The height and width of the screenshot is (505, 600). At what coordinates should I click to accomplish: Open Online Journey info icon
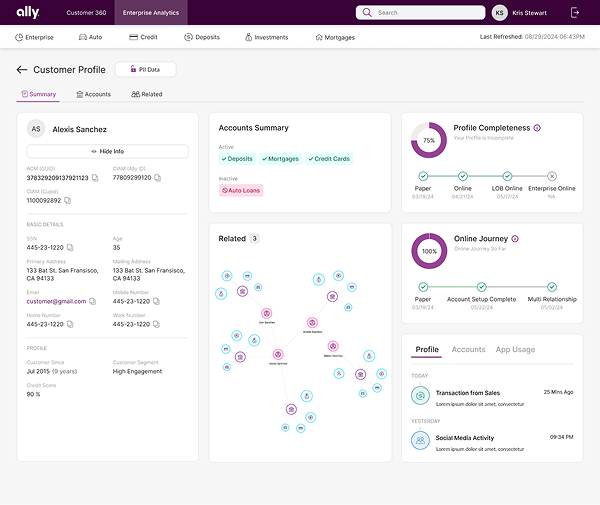tap(515, 239)
